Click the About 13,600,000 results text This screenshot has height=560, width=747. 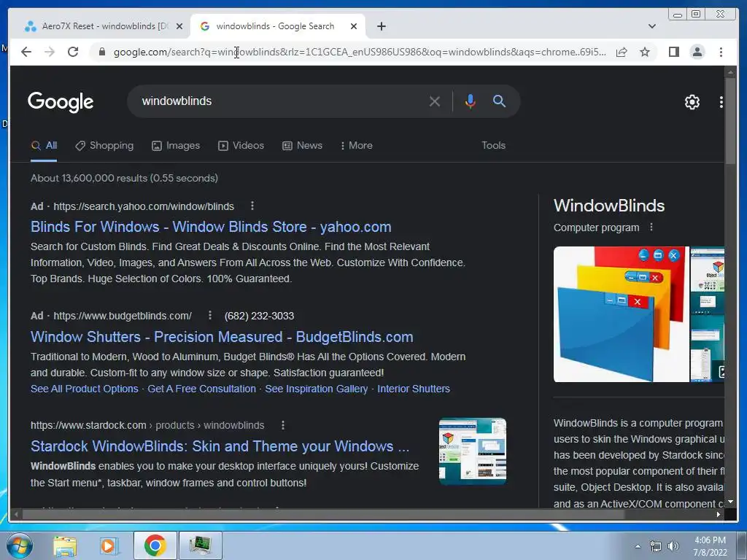124,178
